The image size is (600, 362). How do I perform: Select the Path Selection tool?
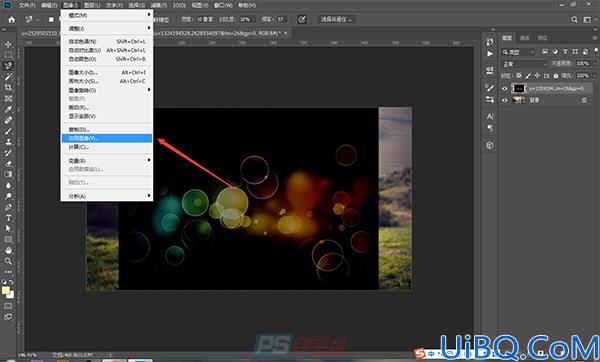click(x=8, y=228)
